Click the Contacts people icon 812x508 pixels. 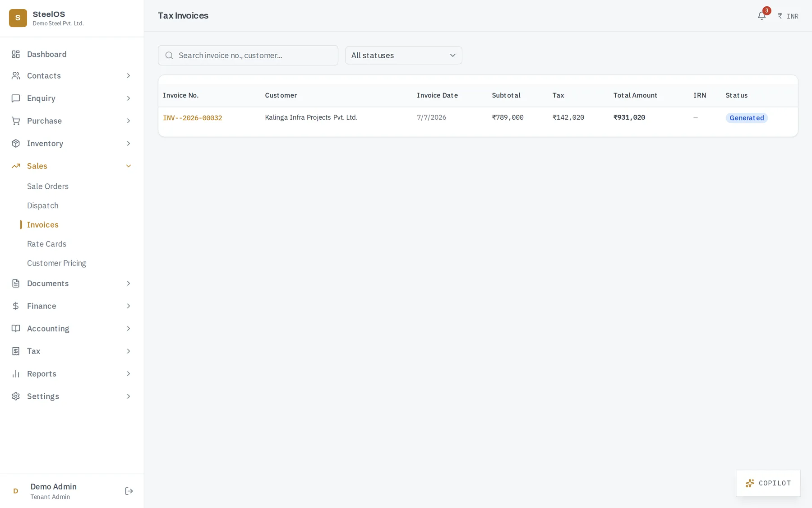[16, 75]
